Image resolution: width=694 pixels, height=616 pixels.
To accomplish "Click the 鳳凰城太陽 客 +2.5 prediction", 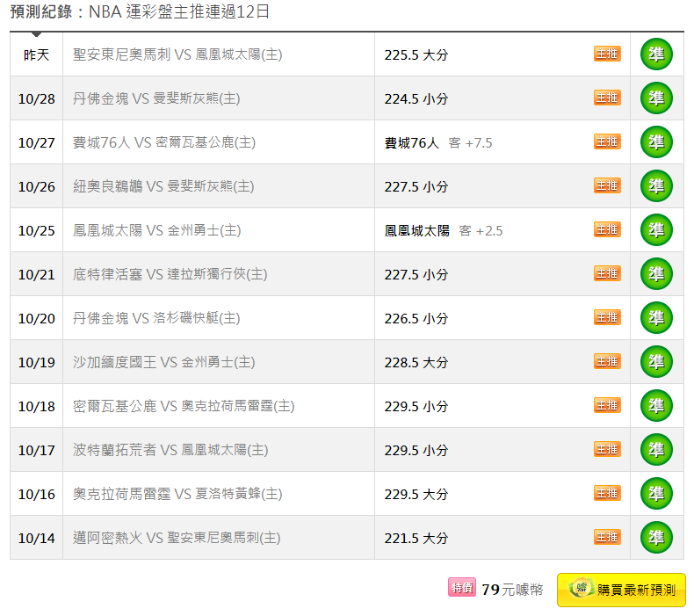I will (x=444, y=231).
